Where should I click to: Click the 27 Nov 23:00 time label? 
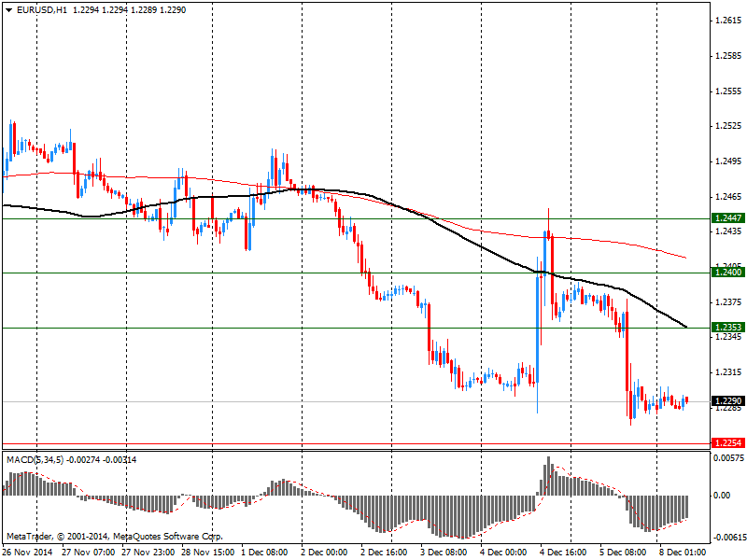point(148,553)
